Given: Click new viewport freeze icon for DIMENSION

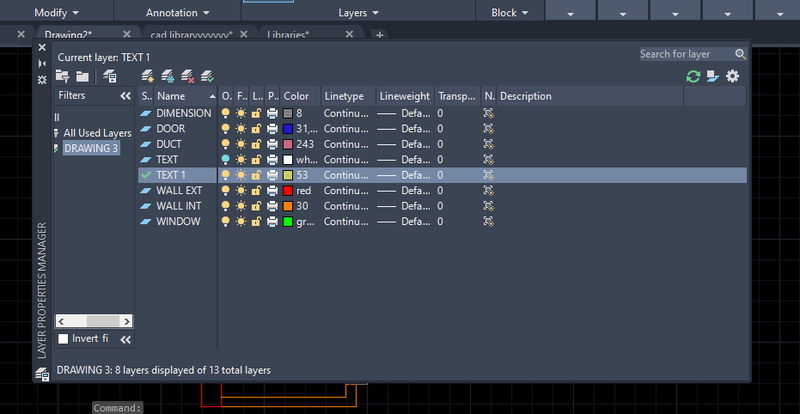Looking at the screenshot, I should (489, 113).
